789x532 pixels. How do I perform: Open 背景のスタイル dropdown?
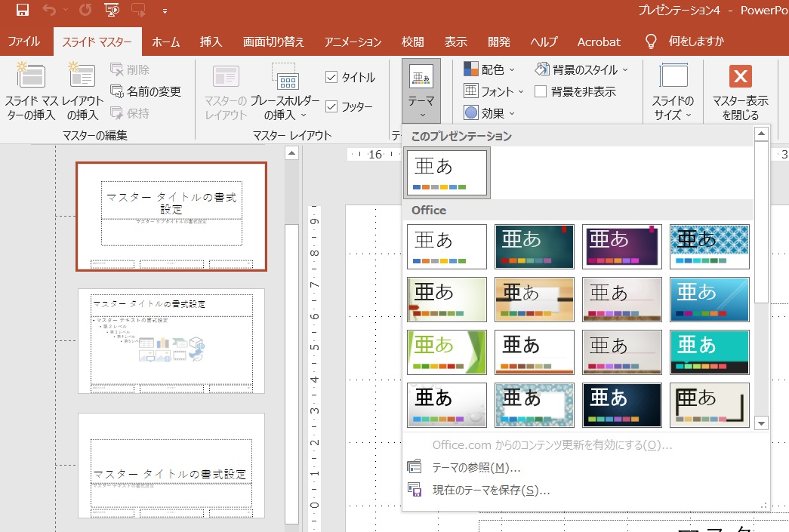click(x=581, y=69)
